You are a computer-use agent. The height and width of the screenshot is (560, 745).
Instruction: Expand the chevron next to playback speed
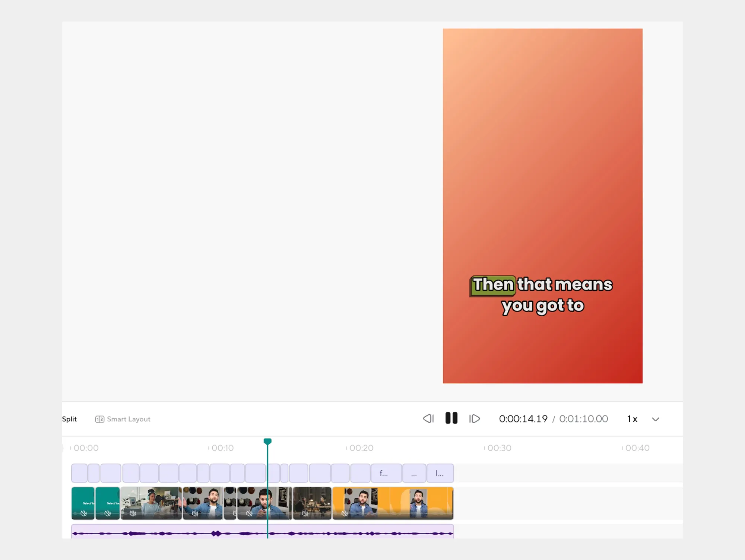coord(656,420)
